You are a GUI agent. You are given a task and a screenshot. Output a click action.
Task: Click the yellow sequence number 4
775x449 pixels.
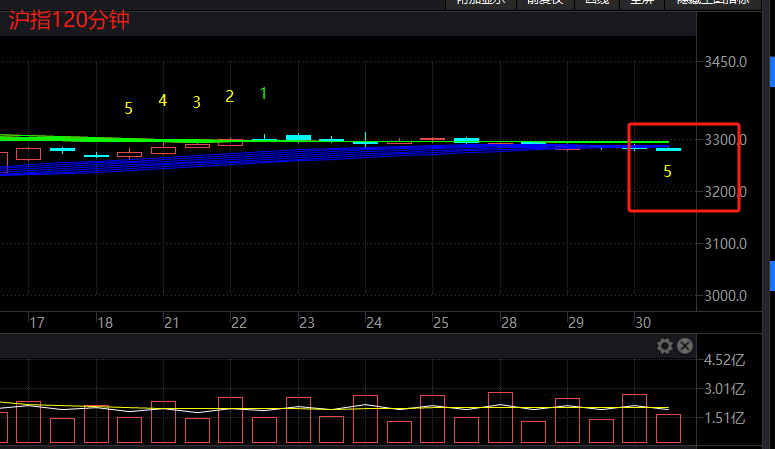click(163, 100)
